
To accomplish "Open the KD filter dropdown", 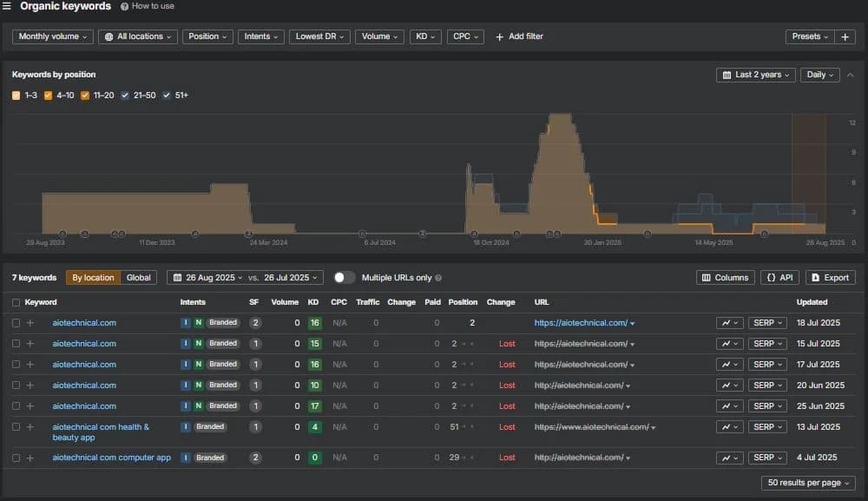I will (425, 36).
